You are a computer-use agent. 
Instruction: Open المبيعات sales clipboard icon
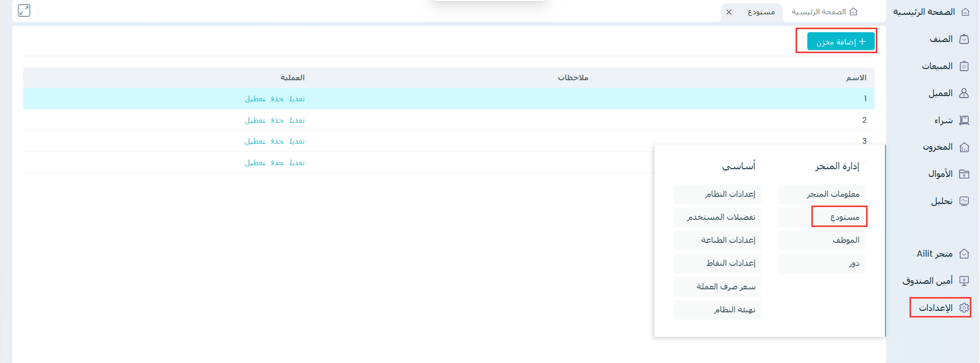point(964,66)
